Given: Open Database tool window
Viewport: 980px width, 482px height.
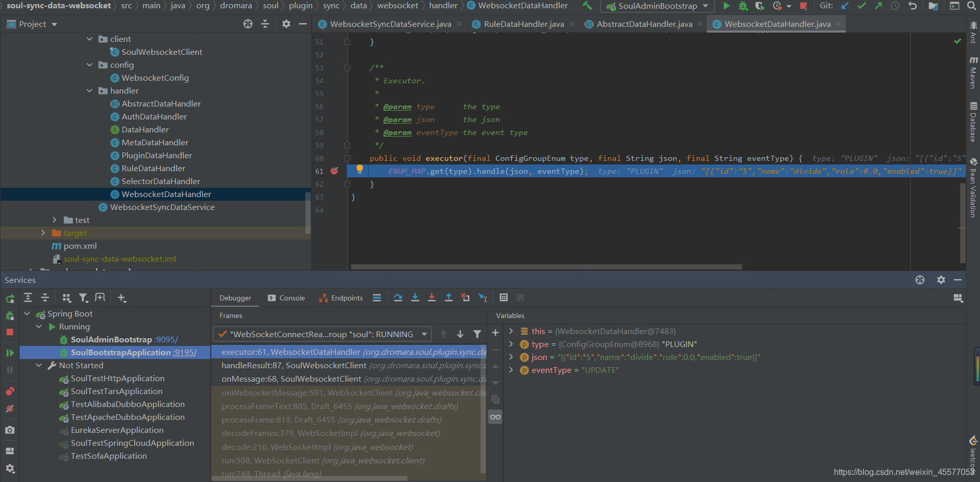Looking at the screenshot, I should [x=973, y=122].
